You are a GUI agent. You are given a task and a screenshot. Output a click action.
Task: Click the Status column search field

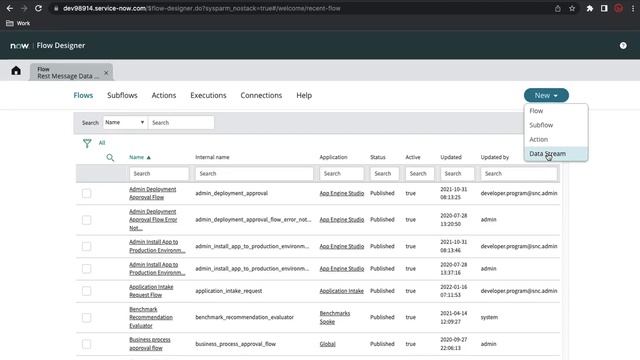pyautogui.click(x=384, y=174)
